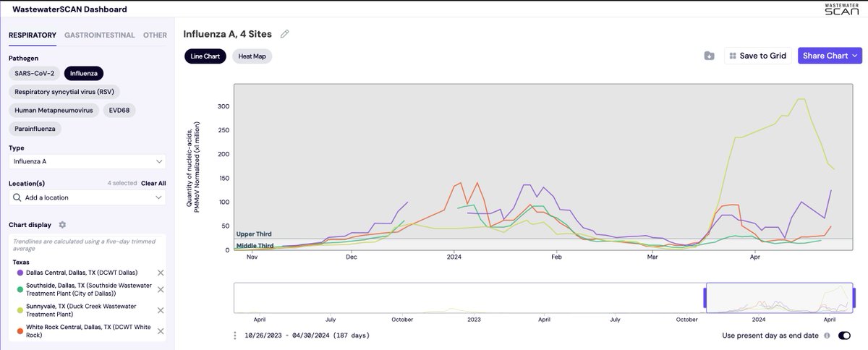Viewport: 868px width, 350px height.
Task: Click the download chart icon
Action: coord(709,56)
